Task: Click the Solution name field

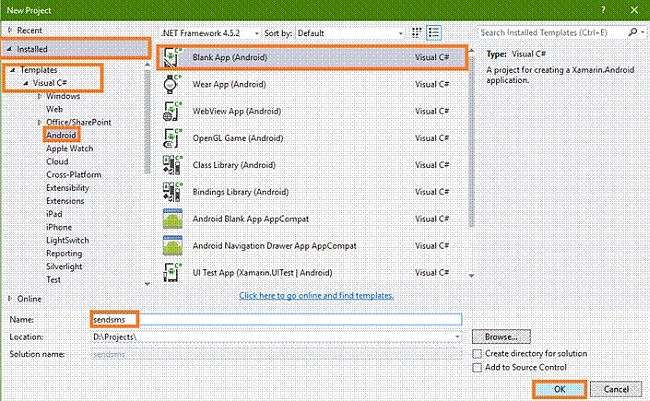Action: [x=276, y=354]
